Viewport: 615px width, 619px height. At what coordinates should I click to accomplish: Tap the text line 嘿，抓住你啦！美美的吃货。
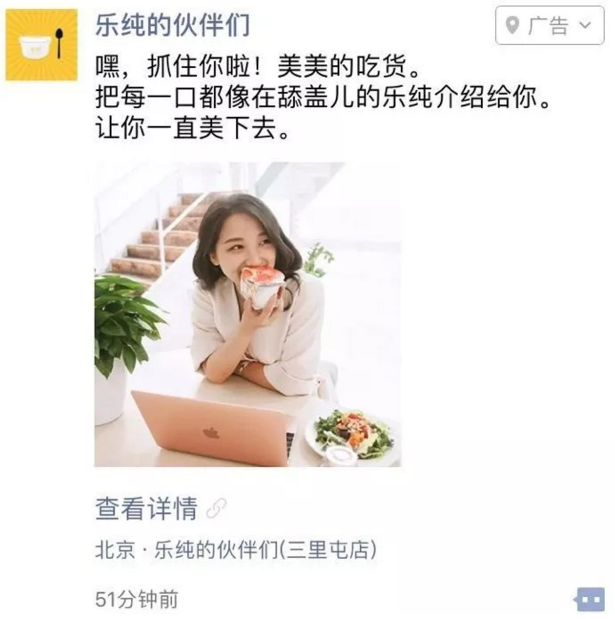(x=257, y=66)
